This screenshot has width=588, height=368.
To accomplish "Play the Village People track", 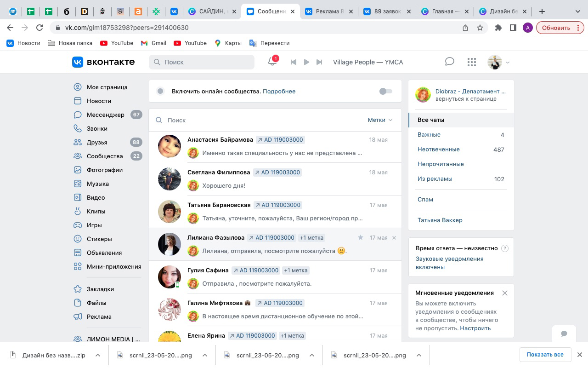I will pos(306,62).
